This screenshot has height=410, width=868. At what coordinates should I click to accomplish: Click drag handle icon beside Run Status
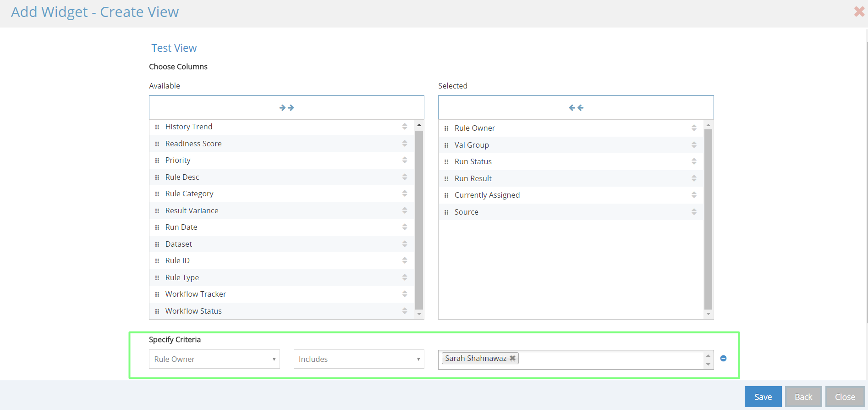(x=446, y=162)
